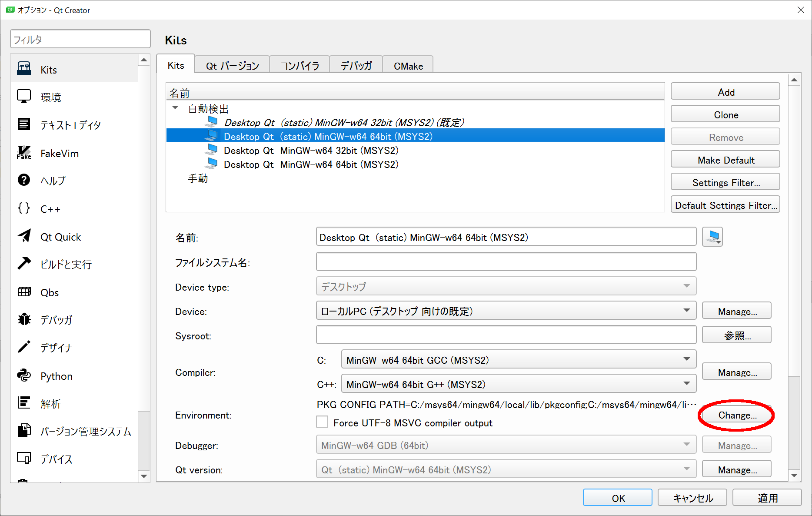Open the Qt Quick paper plane icon

pos(24,236)
